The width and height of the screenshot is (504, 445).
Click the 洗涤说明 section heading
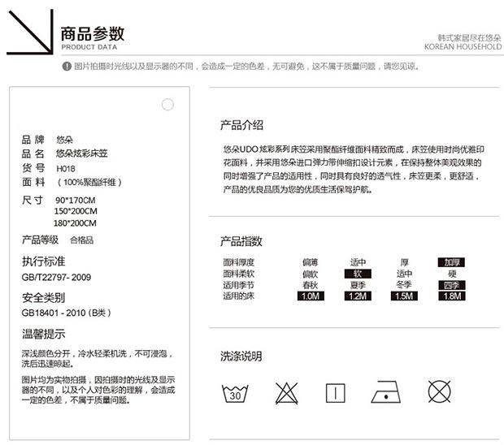click(241, 356)
